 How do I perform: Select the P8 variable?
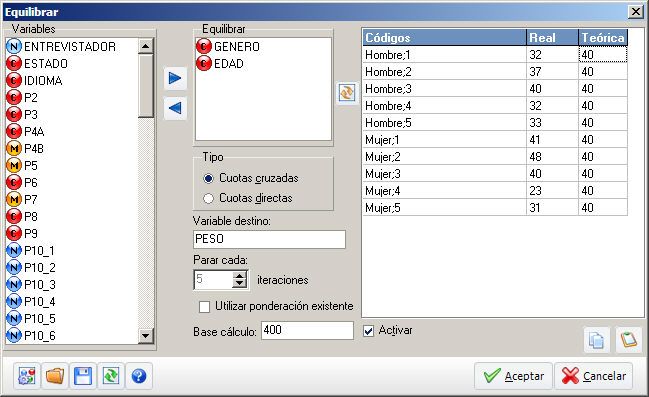point(22,216)
